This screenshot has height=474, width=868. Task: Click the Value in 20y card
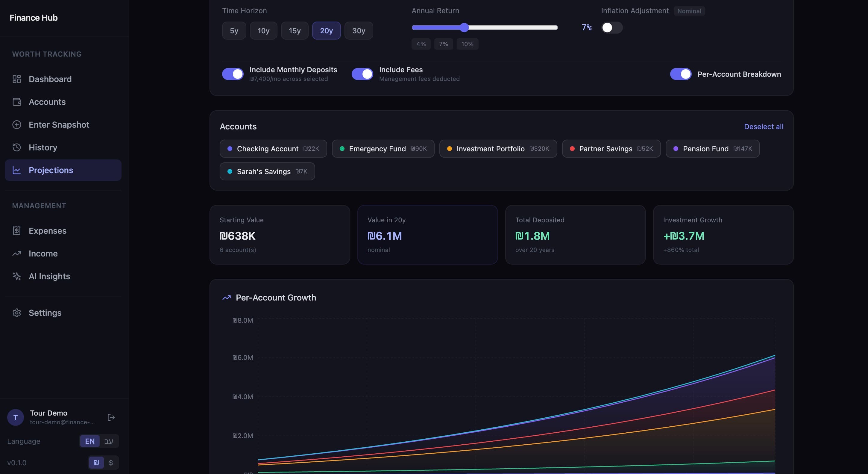pyautogui.click(x=427, y=235)
